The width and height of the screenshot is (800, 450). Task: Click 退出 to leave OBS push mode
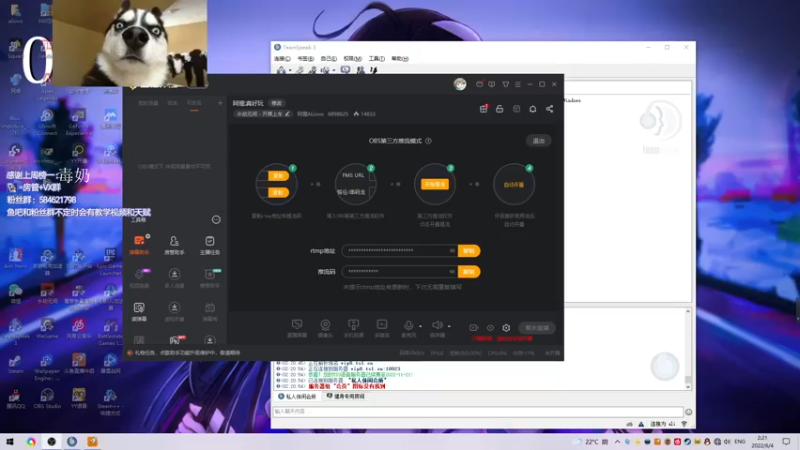(x=539, y=141)
